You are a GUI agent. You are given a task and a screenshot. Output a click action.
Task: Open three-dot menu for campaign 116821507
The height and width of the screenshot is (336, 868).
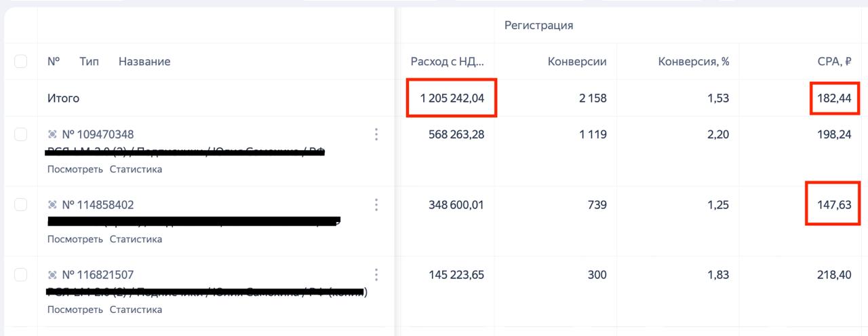pyautogui.click(x=376, y=275)
